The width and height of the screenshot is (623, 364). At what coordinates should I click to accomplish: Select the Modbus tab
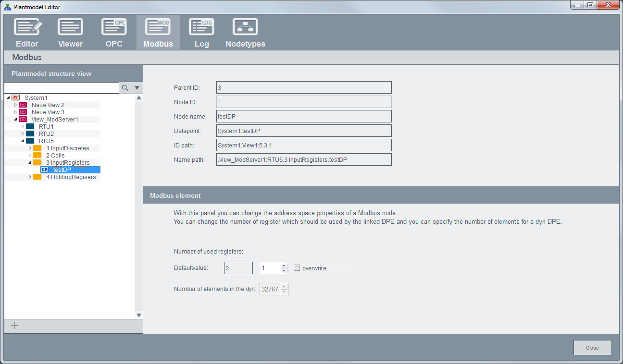click(158, 33)
